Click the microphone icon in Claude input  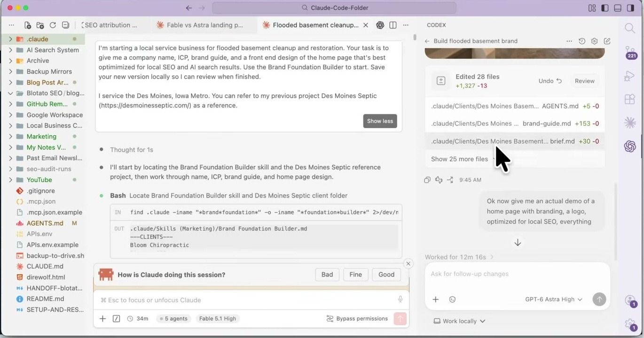click(x=401, y=300)
